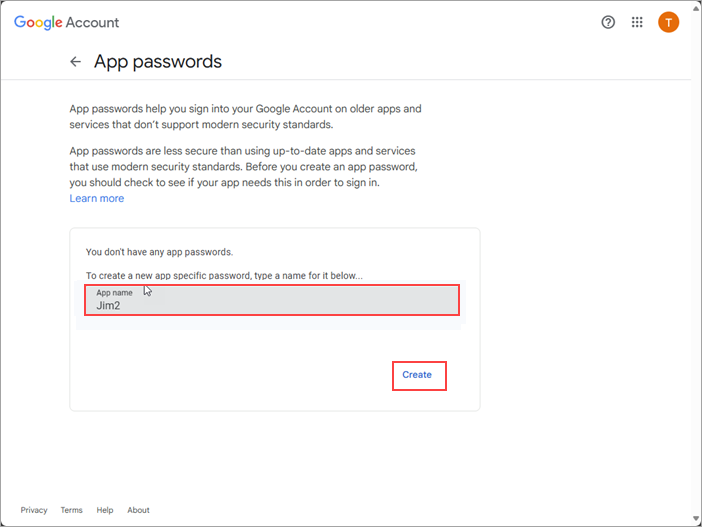
Task: Click the App passwords page heading
Action: [x=158, y=62]
